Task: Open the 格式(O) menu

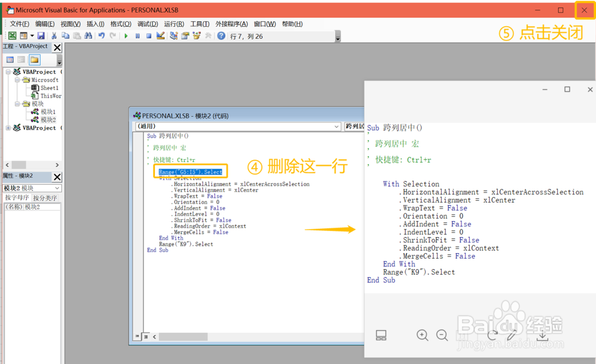Action: pos(121,24)
